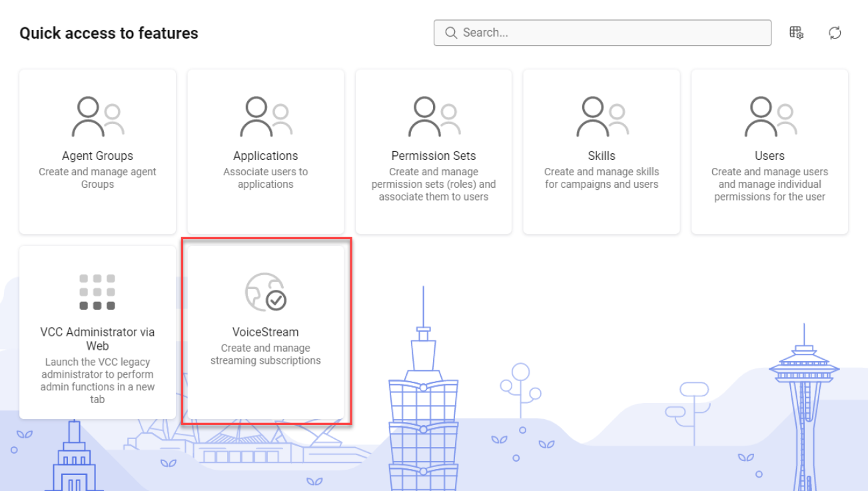Image resolution: width=868 pixels, height=491 pixels.
Task: Open the Applications title
Action: [x=266, y=156]
